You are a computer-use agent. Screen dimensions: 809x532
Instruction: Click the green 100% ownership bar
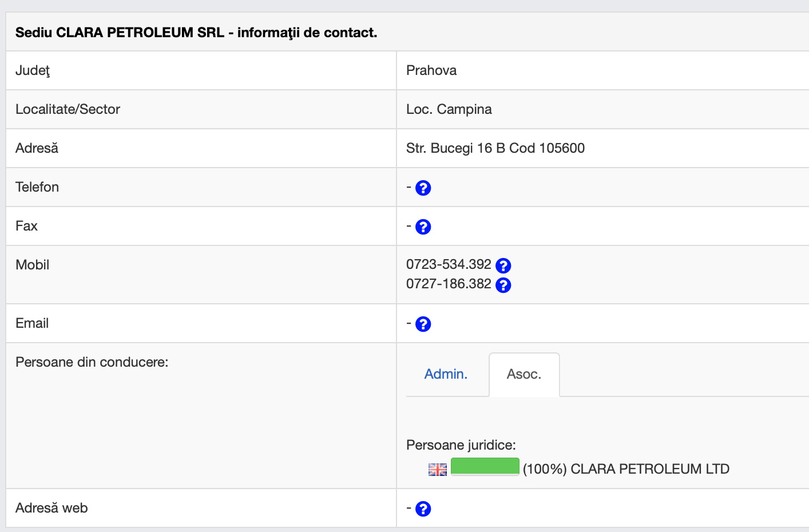pos(485,466)
